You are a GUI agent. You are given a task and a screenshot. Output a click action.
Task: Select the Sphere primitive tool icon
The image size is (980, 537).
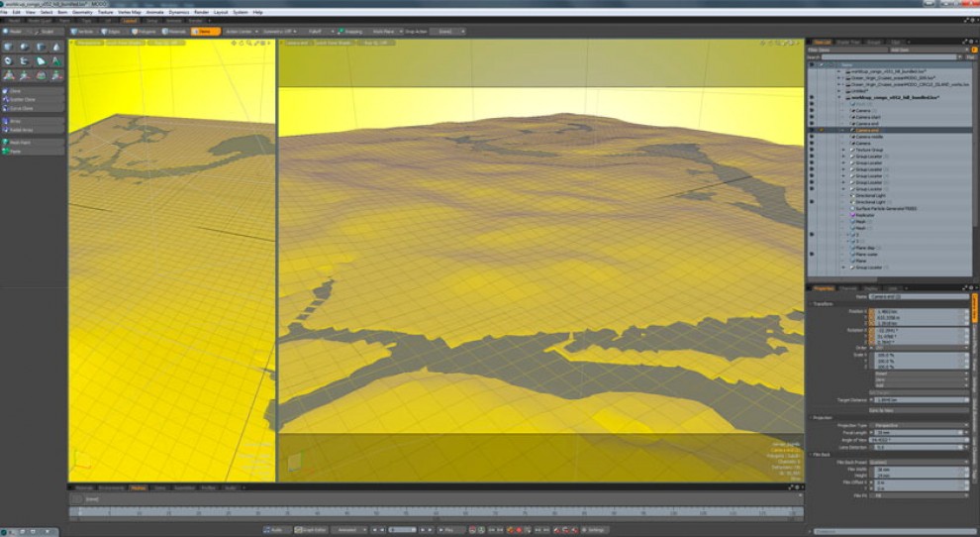coord(25,47)
